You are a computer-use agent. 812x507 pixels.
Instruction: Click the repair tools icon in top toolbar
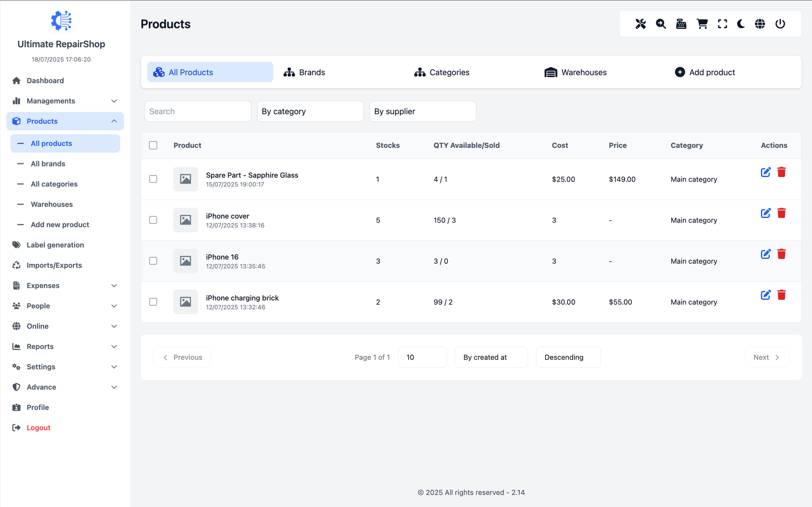click(640, 24)
